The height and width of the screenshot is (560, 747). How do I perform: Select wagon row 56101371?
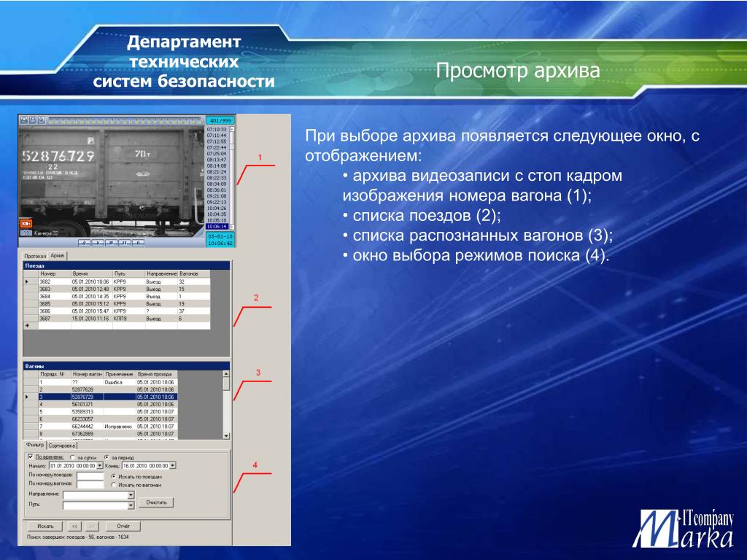(101, 404)
